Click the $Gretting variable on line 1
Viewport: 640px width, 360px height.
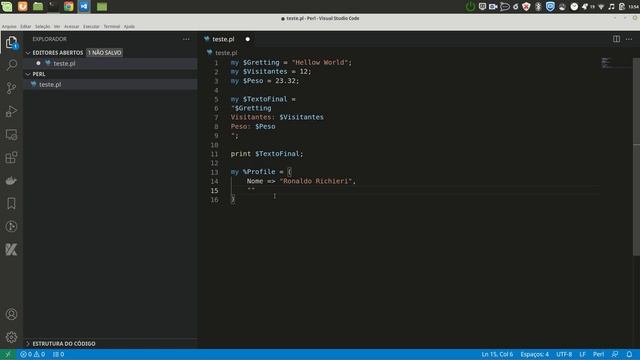[x=261, y=62]
